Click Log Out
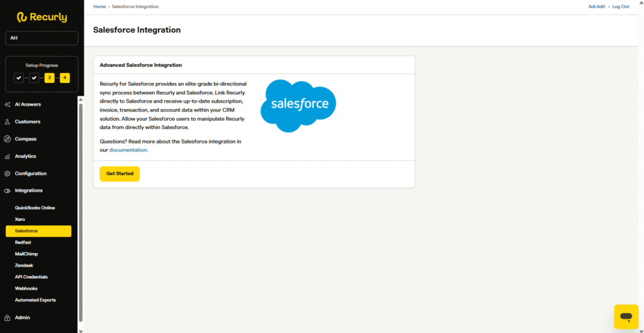The image size is (644, 333). [x=621, y=6]
